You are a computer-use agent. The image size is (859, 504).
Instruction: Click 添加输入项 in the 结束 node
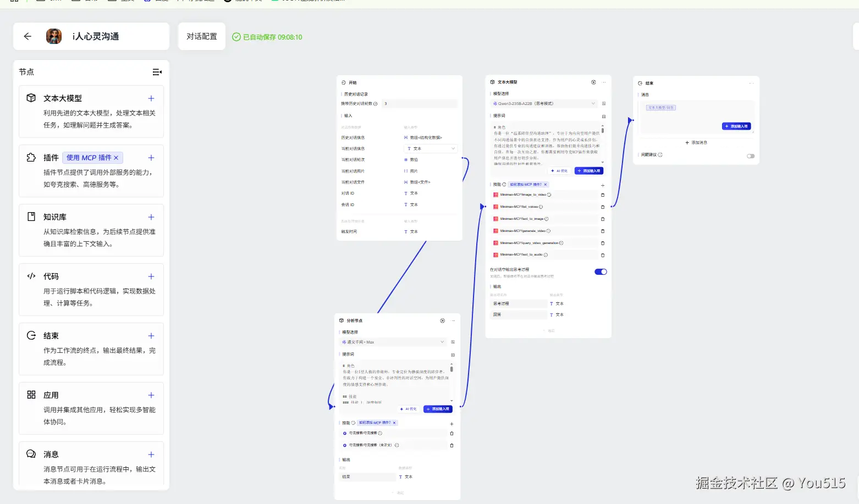[736, 126]
